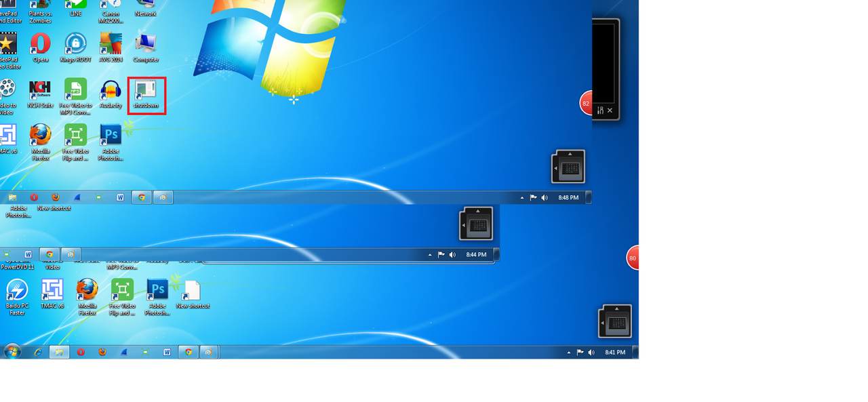The image size is (868, 402).
Task: Select Free Video Flip shortcut above the 8:48 PM taskbar
Action: [x=75, y=142]
